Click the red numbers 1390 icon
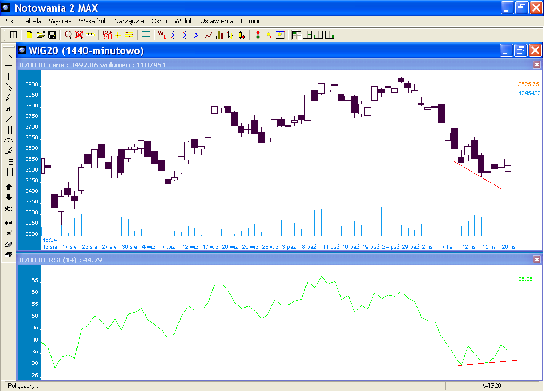 [107, 35]
